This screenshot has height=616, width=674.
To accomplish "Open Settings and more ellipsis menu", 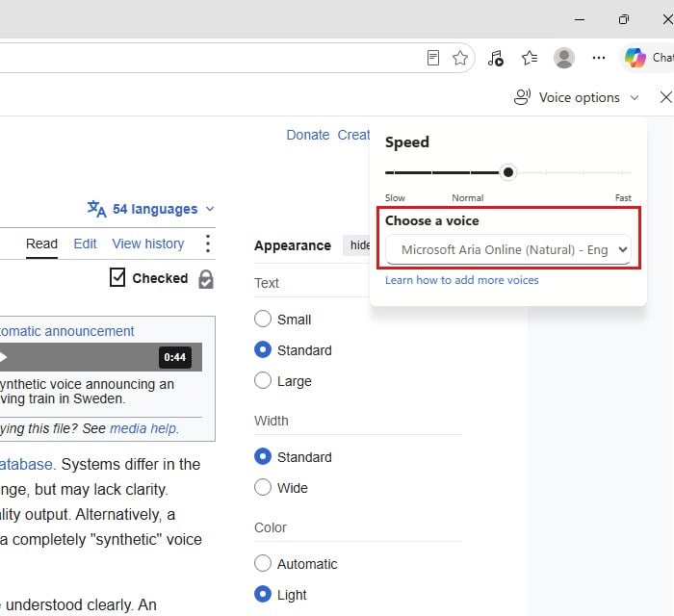I will (x=599, y=58).
